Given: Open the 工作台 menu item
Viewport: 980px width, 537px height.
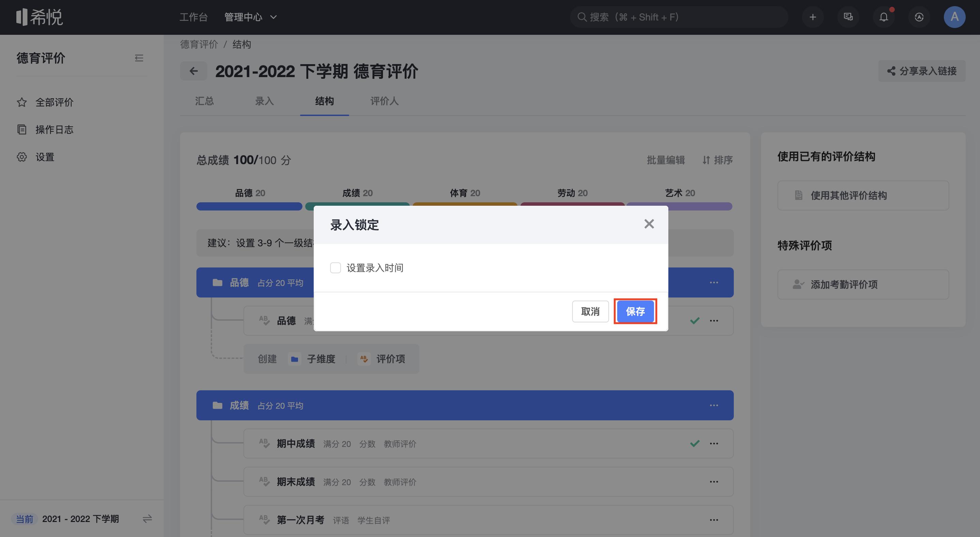Looking at the screenshot, I should pos(193,17).
